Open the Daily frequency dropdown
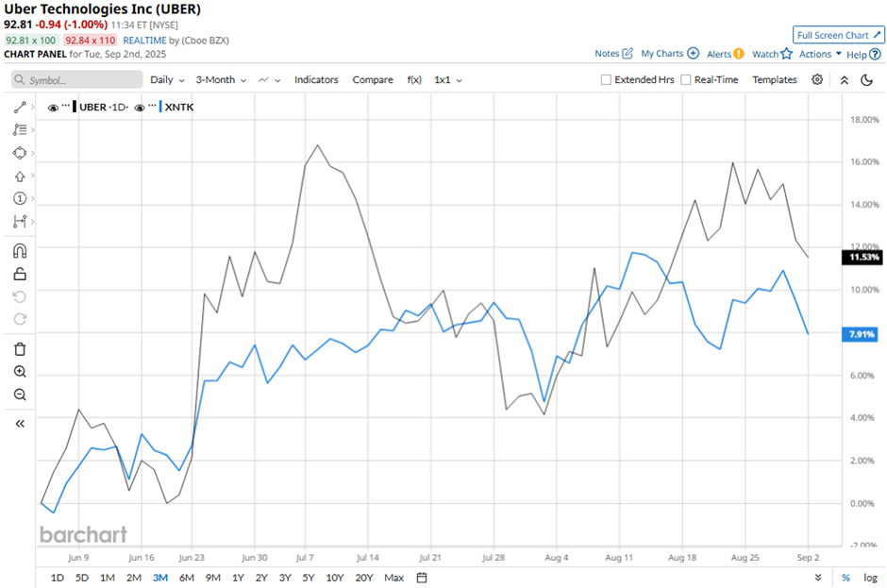 (167, 80)
